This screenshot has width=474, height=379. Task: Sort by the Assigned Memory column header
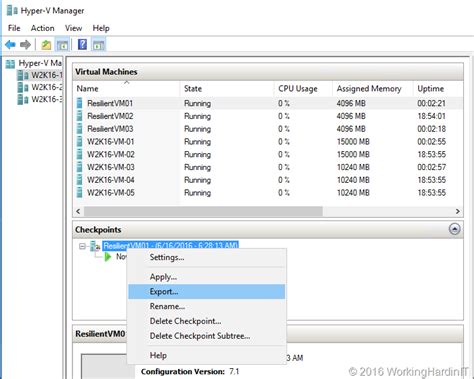[373, 89]
